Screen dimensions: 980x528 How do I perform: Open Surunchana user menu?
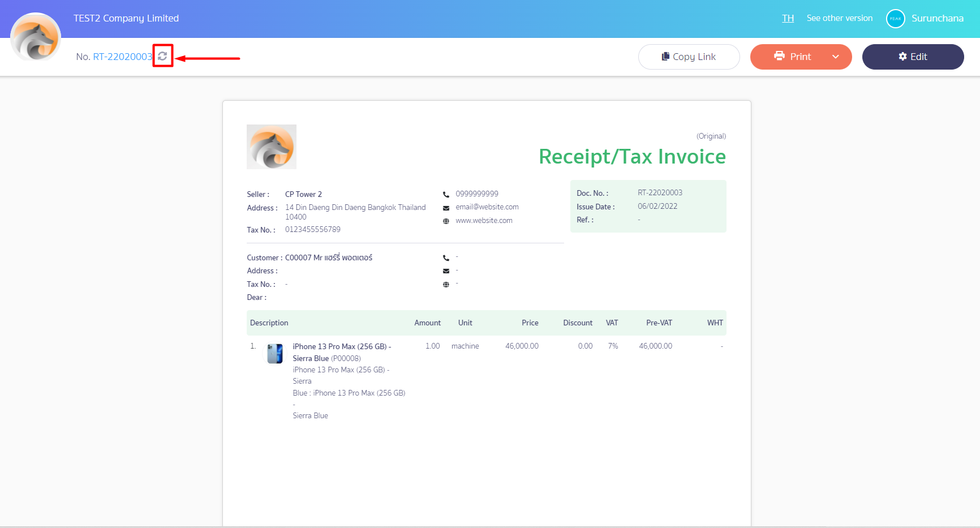tap(937, 18)
